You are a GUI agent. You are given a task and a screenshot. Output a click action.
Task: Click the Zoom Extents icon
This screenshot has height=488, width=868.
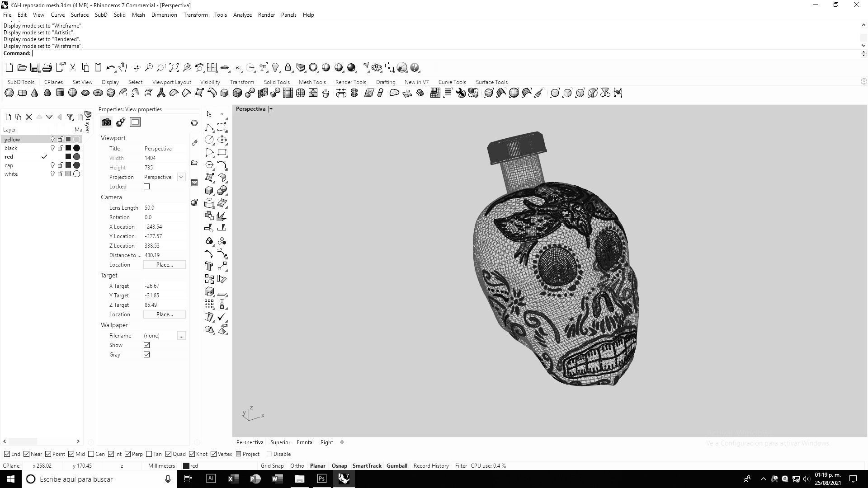click(x=174, y=68)
